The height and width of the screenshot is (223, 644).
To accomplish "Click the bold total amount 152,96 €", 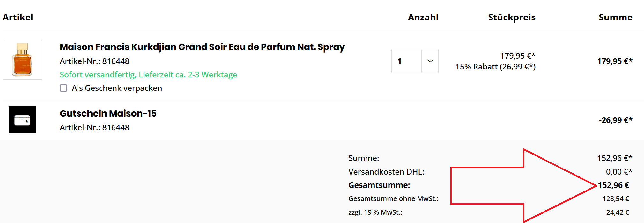I will [613, 185].
